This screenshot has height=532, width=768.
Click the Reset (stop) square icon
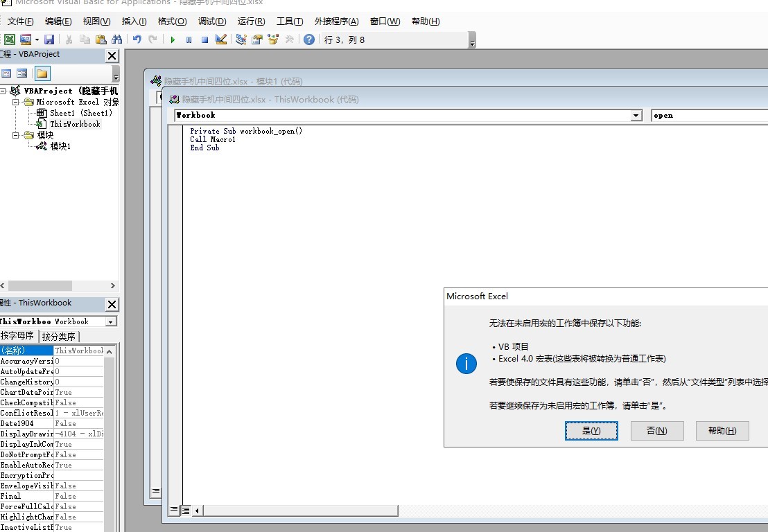pyautogui.click(x=204, y=39)
